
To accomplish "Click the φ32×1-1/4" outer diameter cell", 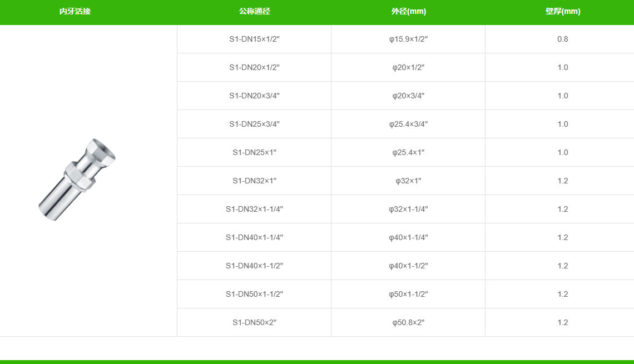I will point(408,209).
